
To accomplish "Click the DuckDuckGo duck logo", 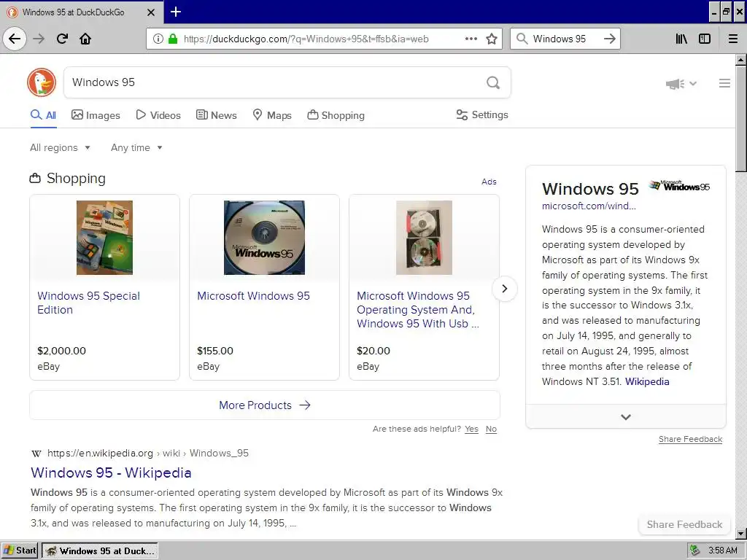I will point(42,82).
